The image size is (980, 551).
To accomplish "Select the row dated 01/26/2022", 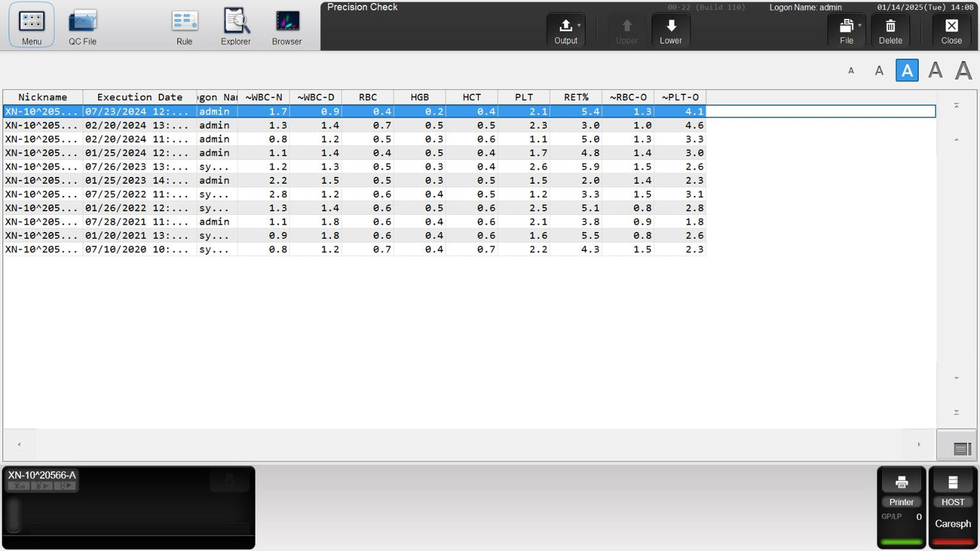I will tap(355, 208).
